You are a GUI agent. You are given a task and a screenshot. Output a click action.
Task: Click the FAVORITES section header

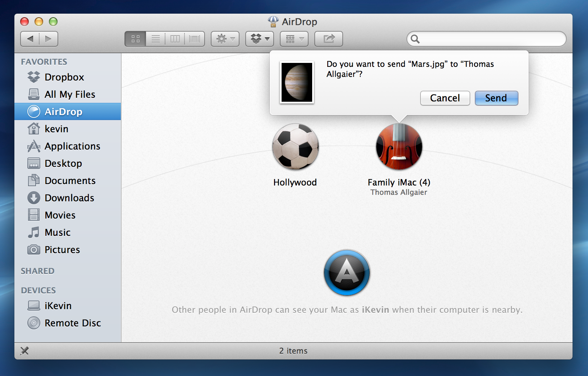click(x=44, y=62)
